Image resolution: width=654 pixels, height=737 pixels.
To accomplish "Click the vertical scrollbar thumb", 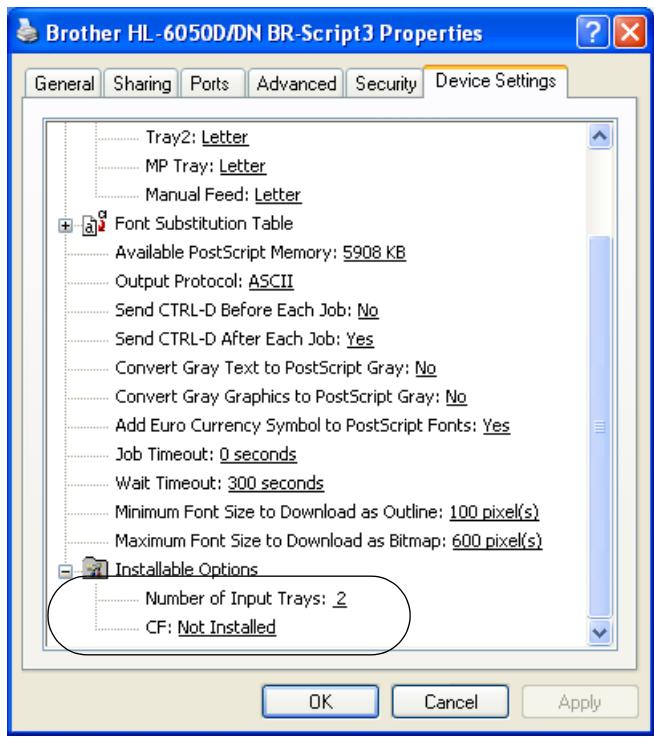I will (599, 426).
